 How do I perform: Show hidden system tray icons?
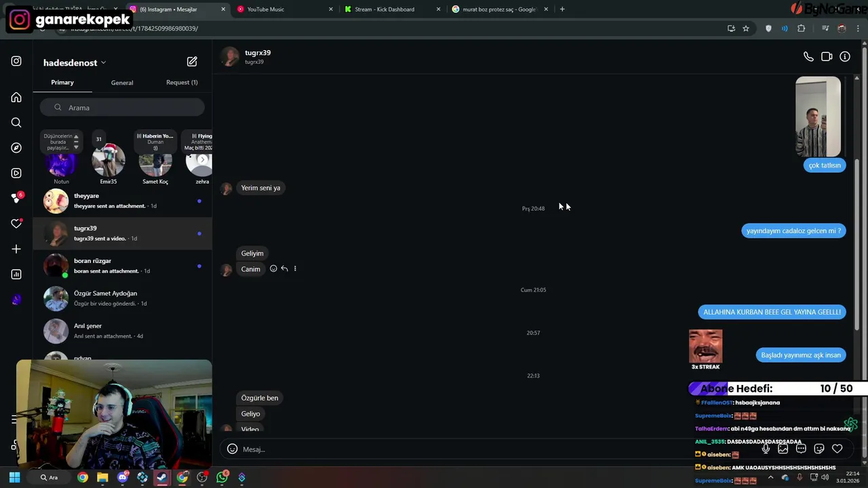[770, 477]
